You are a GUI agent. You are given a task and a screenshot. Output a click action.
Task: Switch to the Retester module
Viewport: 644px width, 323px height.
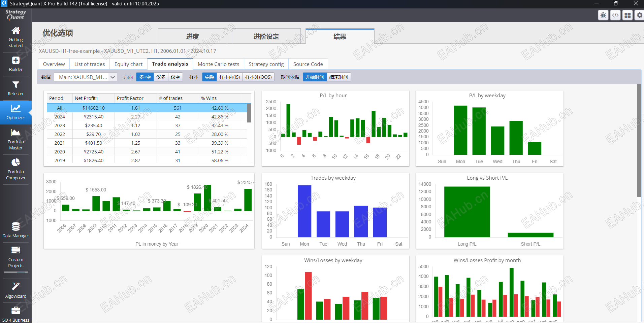pos(16,88)
